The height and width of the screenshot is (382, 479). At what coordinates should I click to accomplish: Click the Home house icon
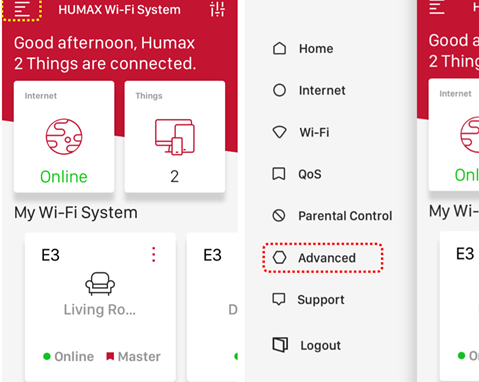point(279,49)
